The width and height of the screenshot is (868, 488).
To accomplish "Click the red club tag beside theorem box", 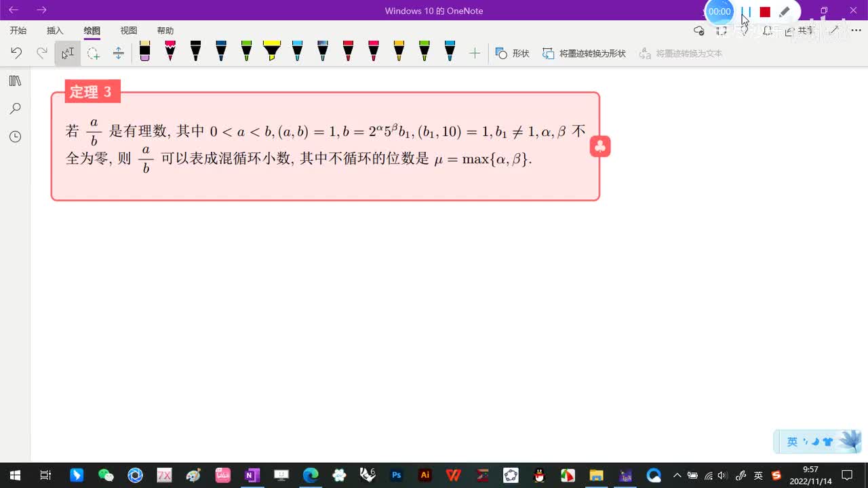I will (600, 146).
